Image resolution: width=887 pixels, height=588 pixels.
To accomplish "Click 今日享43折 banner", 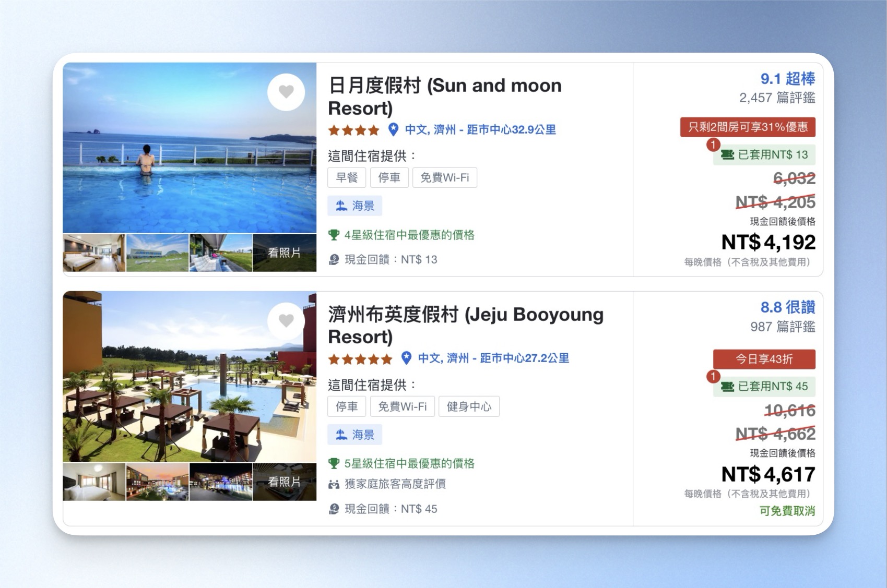I will point(764,359).
